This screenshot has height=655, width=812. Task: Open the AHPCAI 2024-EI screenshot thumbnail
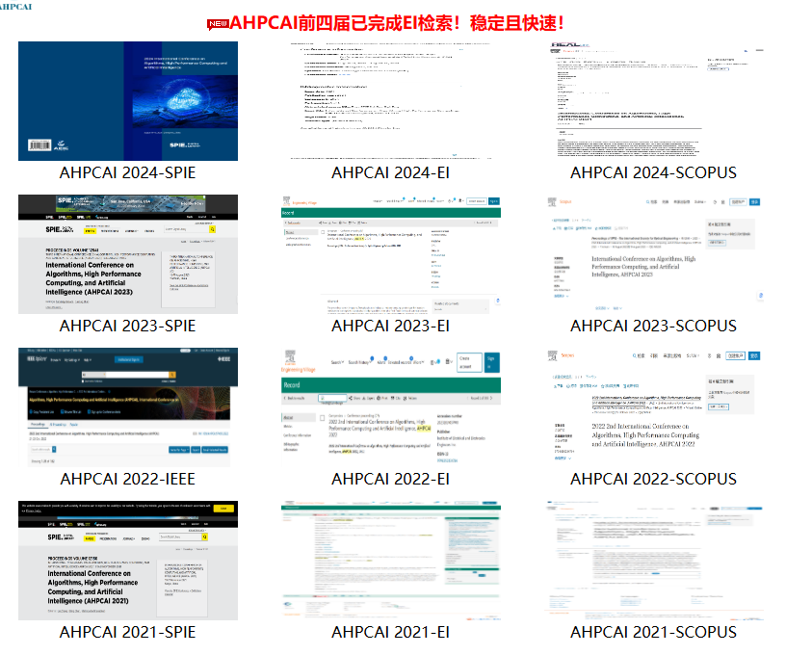391,101
